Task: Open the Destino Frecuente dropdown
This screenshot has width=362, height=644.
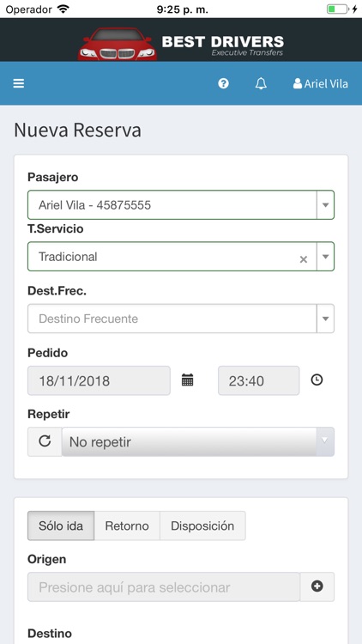Action: (x=181, y=319)
